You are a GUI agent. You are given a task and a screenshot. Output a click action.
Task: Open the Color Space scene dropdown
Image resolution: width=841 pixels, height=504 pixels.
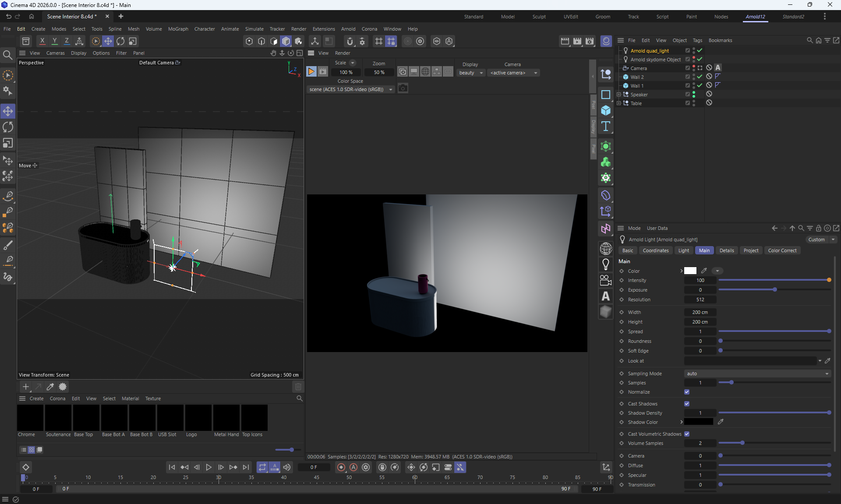pos(350,89)
